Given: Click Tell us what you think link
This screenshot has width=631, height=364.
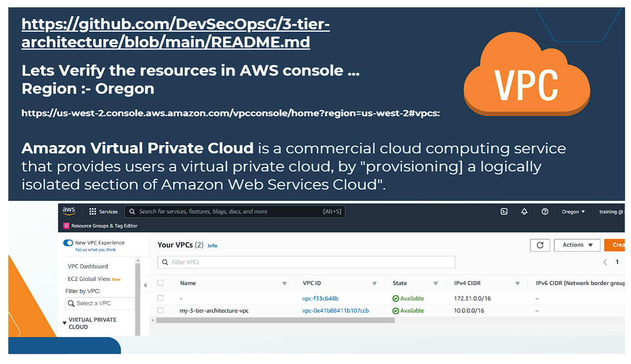Looking at the screenshot, I should point(96,250).
